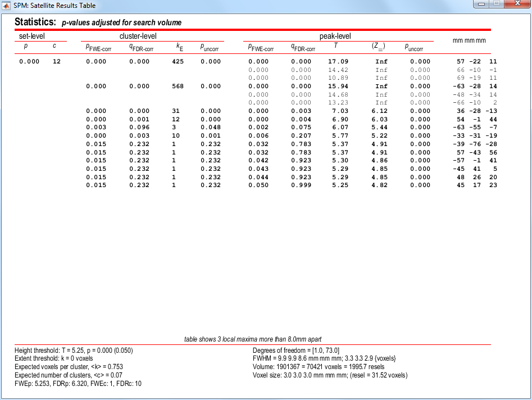The image size is (532, 400).
Task: Select the T value 15.94
Action: [x=336, y=87]
